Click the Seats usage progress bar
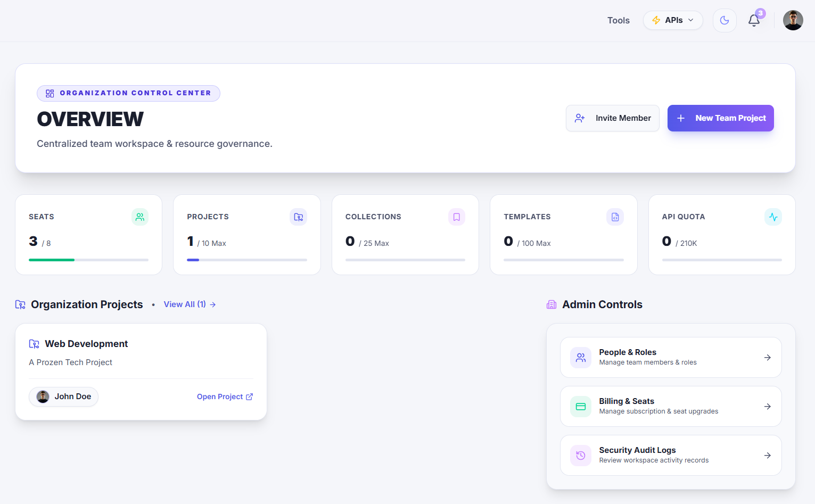 coord(88,260)
